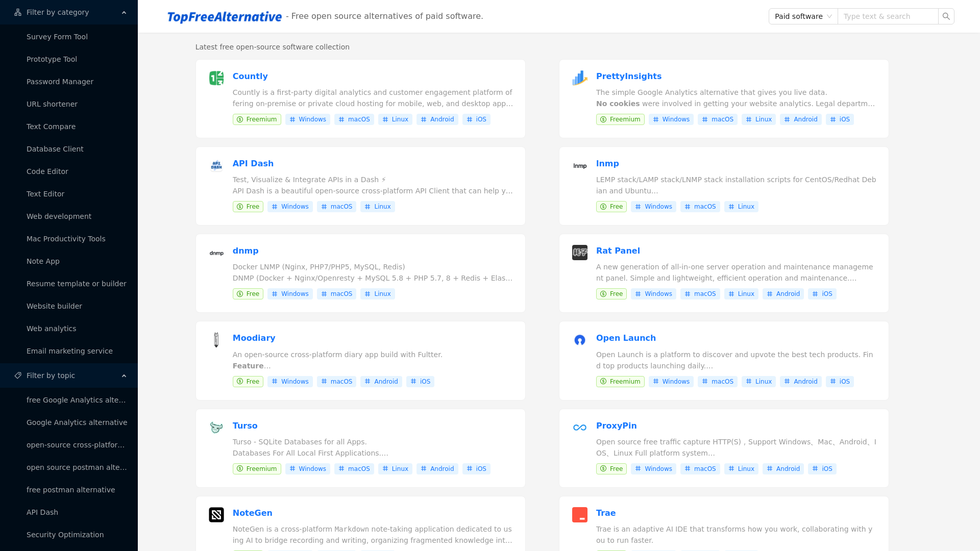
Task: Click Countly's Freemium tag
Action: click(x=257, y=119)
